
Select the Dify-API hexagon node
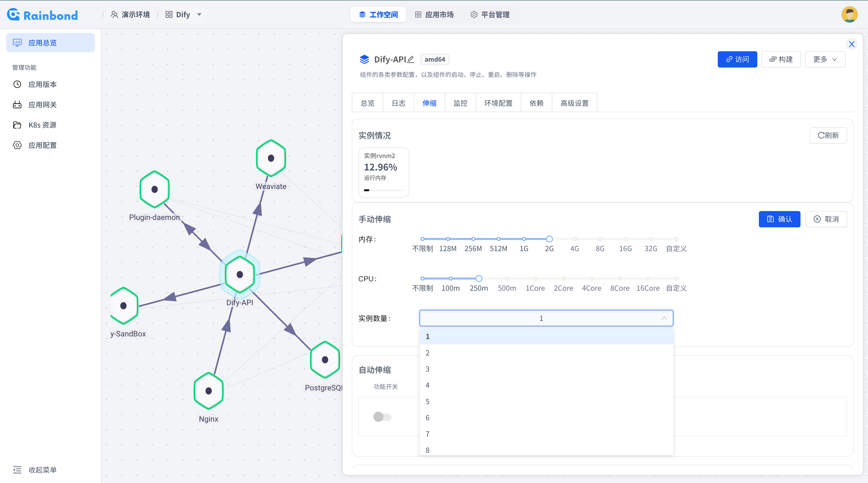pos(240,274)
